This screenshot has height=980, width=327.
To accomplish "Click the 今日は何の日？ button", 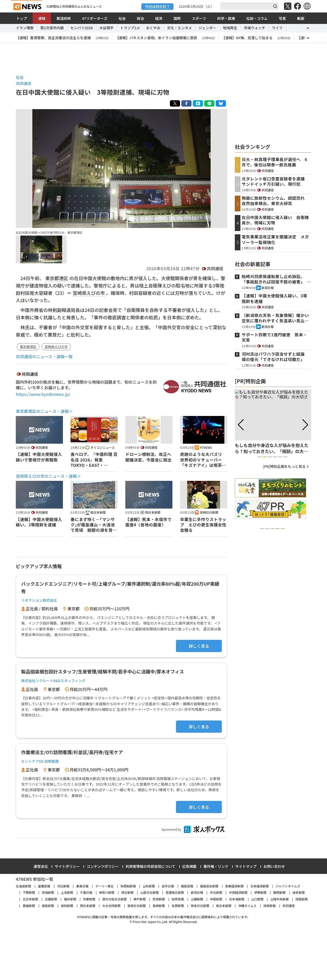I will pyautogui.click(x=157, y=6).
